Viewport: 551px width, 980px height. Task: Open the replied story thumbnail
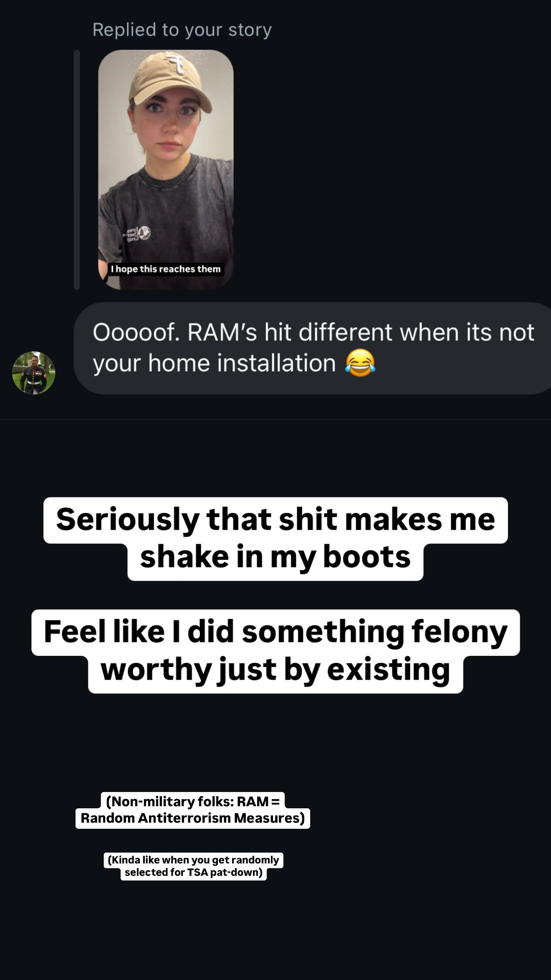tap(166, 170)
